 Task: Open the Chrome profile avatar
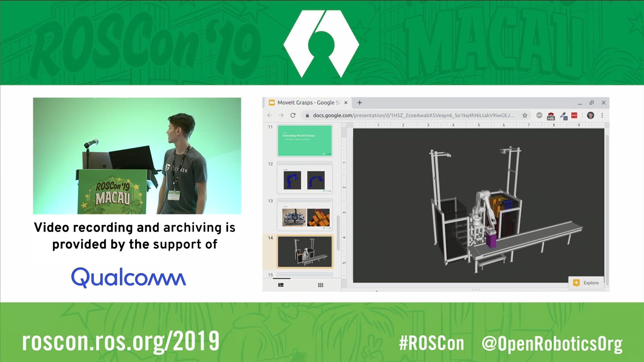click(590, 115)
